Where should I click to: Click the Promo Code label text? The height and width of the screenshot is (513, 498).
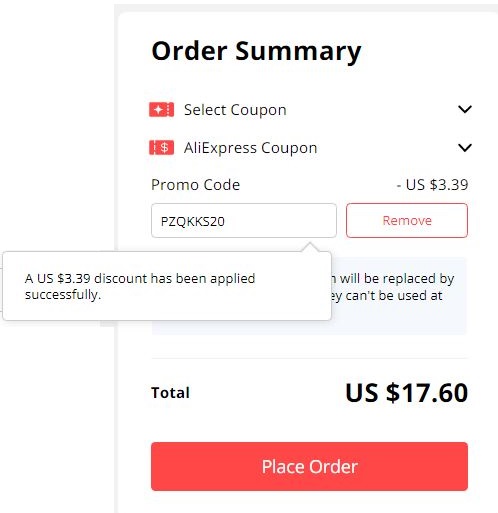pos(195,185)
